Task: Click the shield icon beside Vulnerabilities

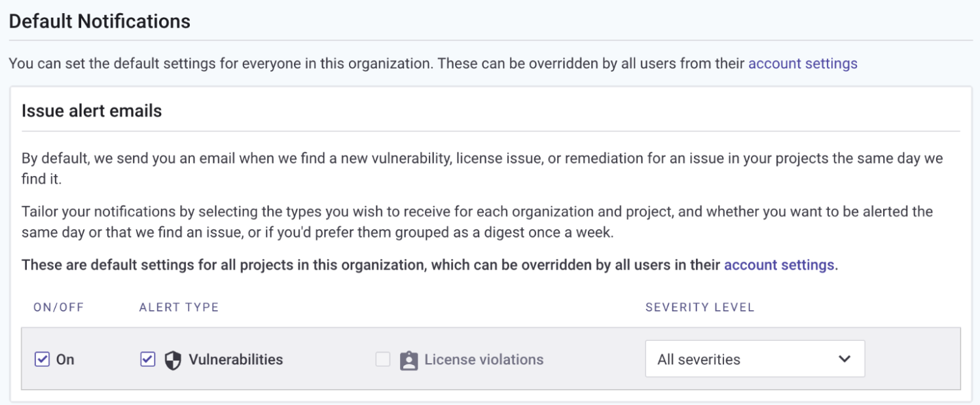Action: [x=172, y=360]
